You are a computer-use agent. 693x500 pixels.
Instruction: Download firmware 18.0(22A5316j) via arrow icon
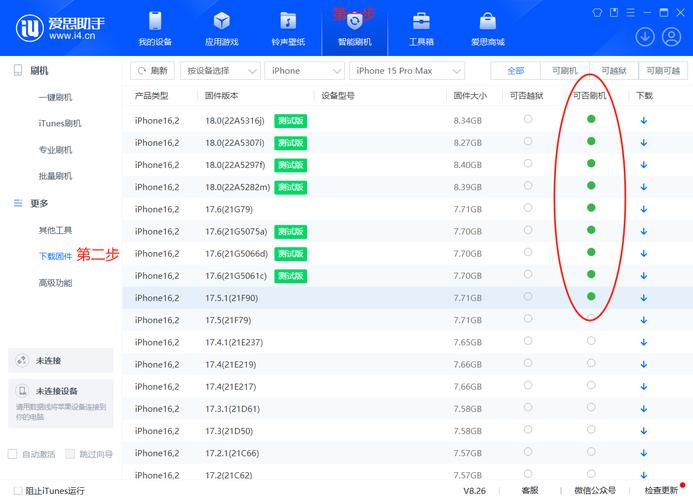(x=644, y=120)
